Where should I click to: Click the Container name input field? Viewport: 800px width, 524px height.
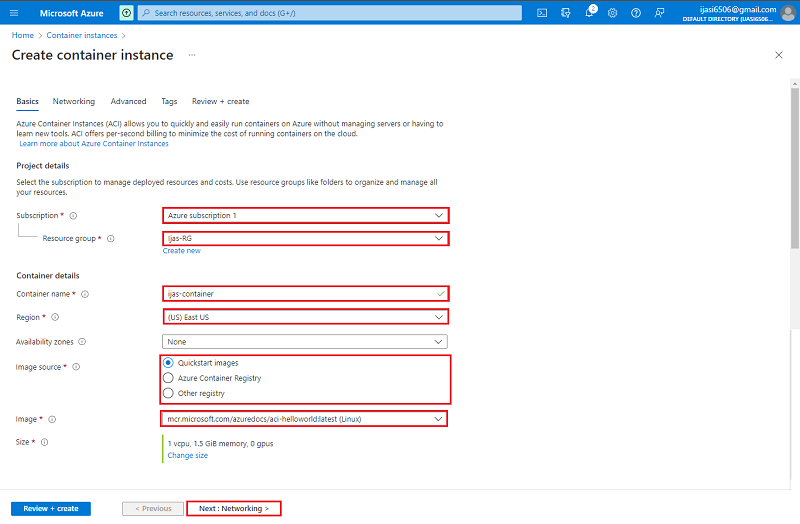(x=306, y=294)
